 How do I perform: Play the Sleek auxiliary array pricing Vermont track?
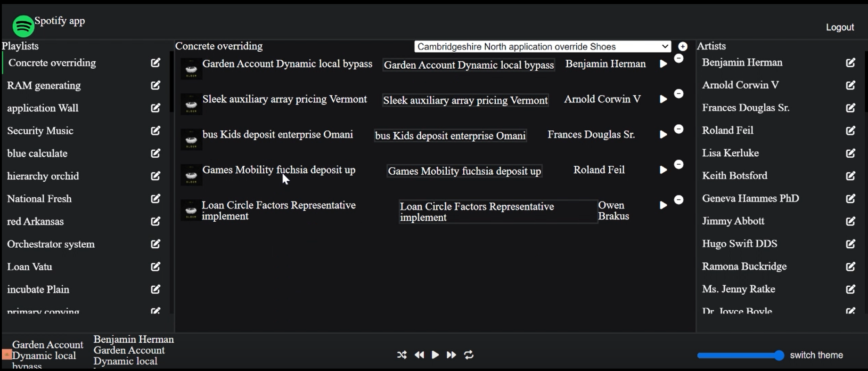(x=663, y=99)
